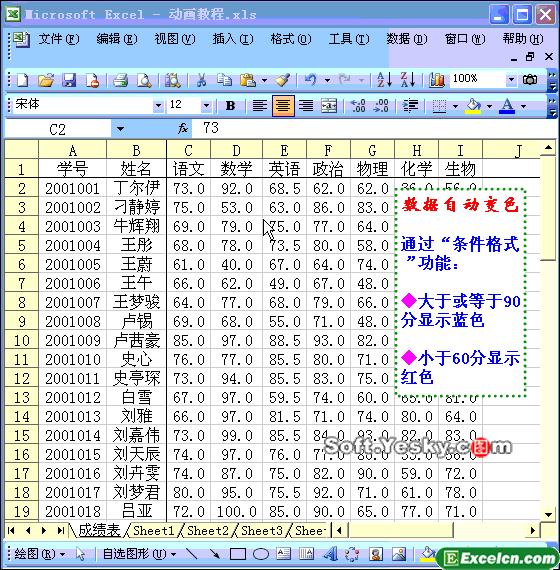Copy selection with Copy icon
The image size is (560, 570).
point(224,80)
